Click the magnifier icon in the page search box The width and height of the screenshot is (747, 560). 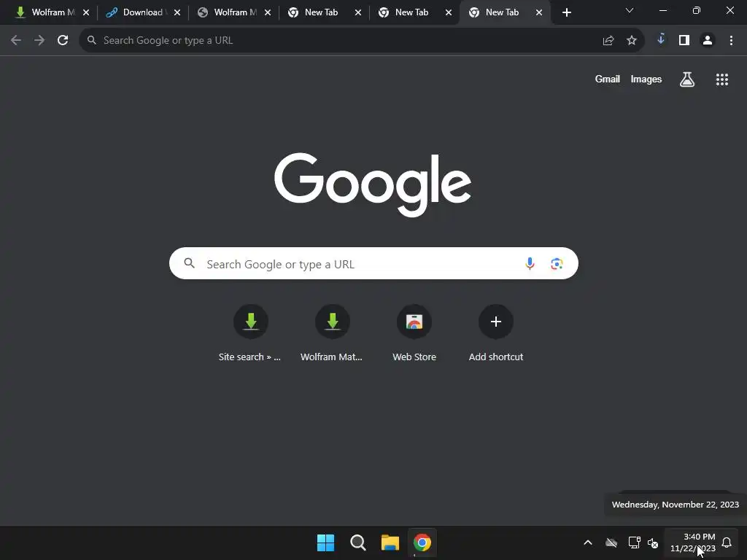189,262
